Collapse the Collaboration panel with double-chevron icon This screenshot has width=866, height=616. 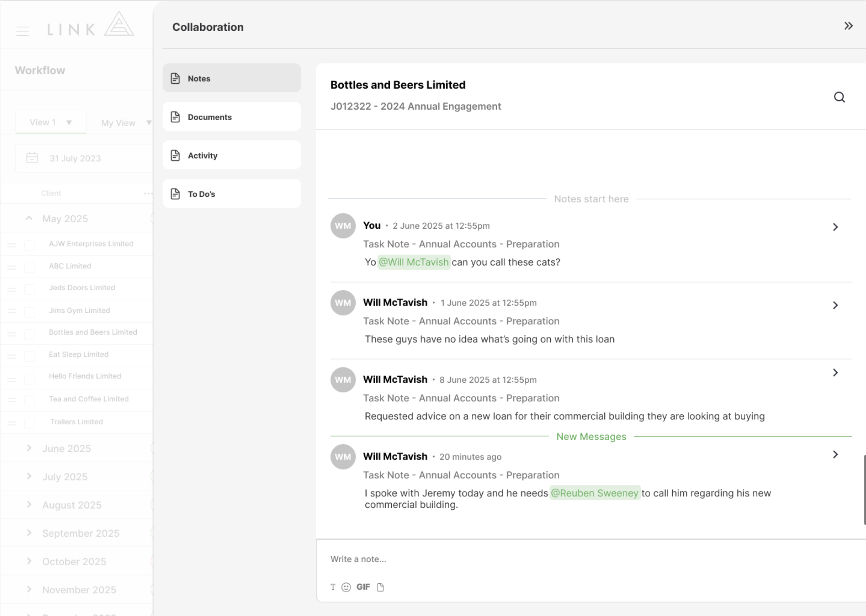tap(848, 26)
